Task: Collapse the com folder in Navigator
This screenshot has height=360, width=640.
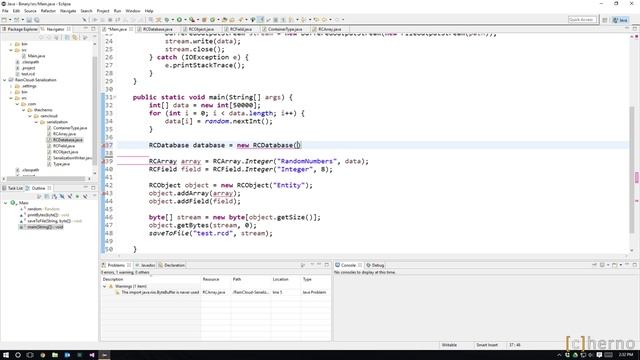Action: [18, 104]
